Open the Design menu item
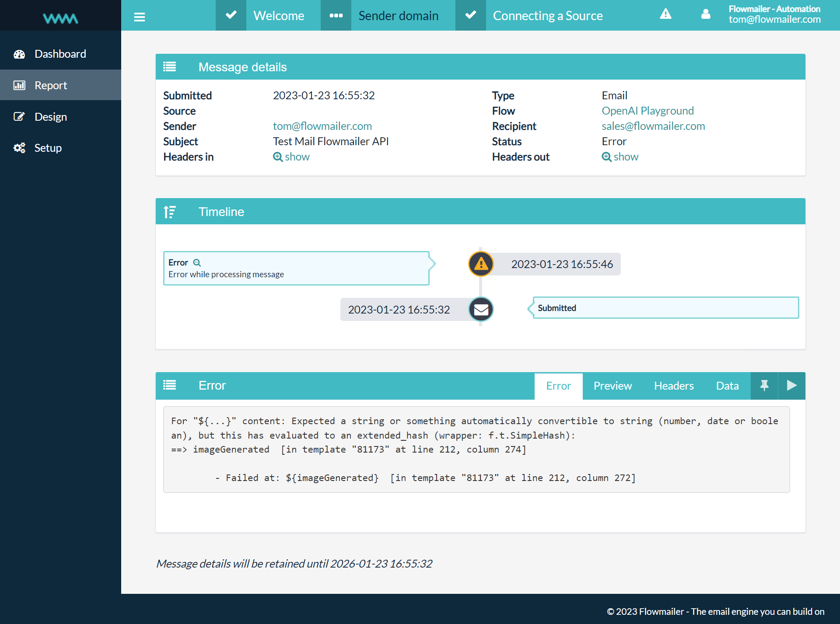 tap(60, 117)
